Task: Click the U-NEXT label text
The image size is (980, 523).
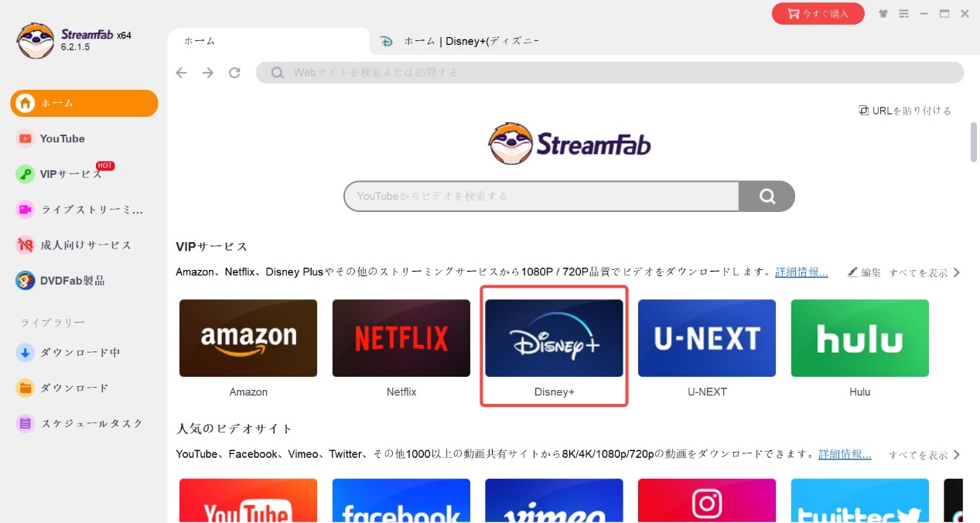Action: 707,392
